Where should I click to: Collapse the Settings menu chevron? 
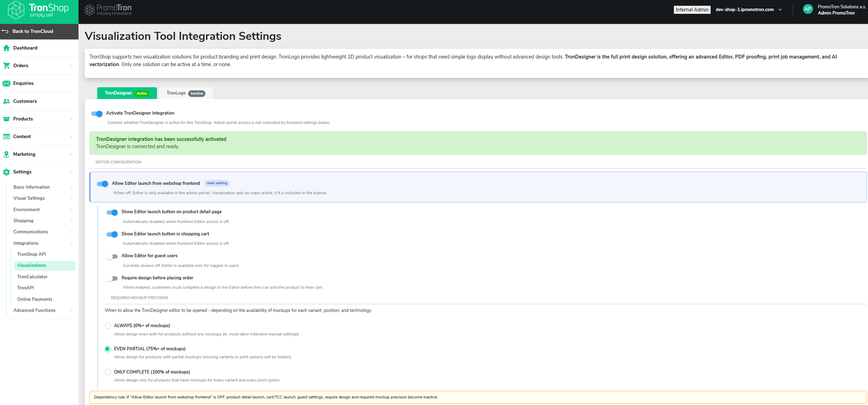[x=71, y=172]
